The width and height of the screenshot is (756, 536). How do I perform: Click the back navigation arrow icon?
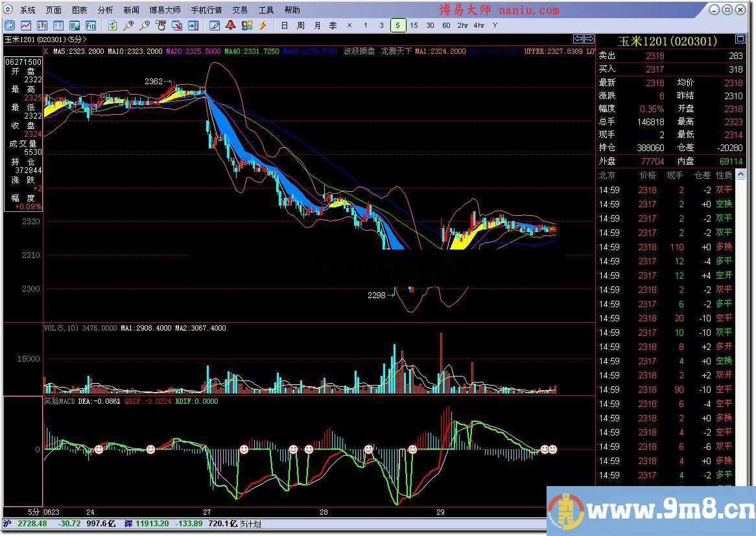point(10,25)
